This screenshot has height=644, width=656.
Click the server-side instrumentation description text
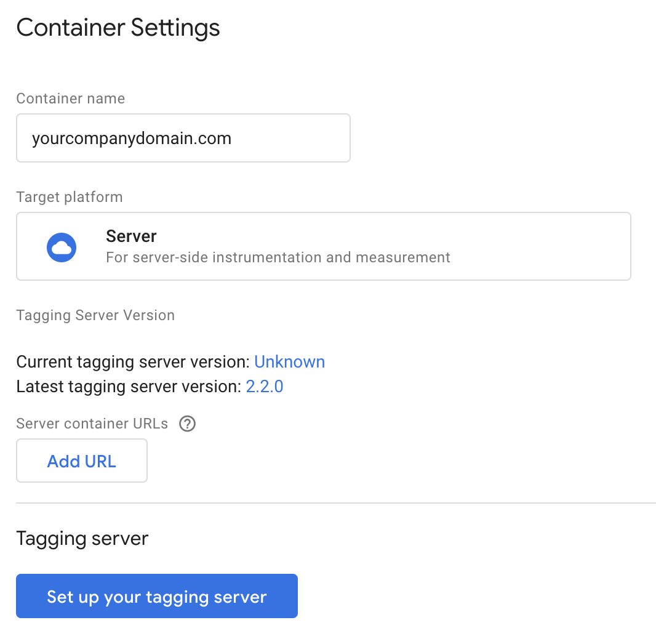pyautogui.click(x=278, y=257)
